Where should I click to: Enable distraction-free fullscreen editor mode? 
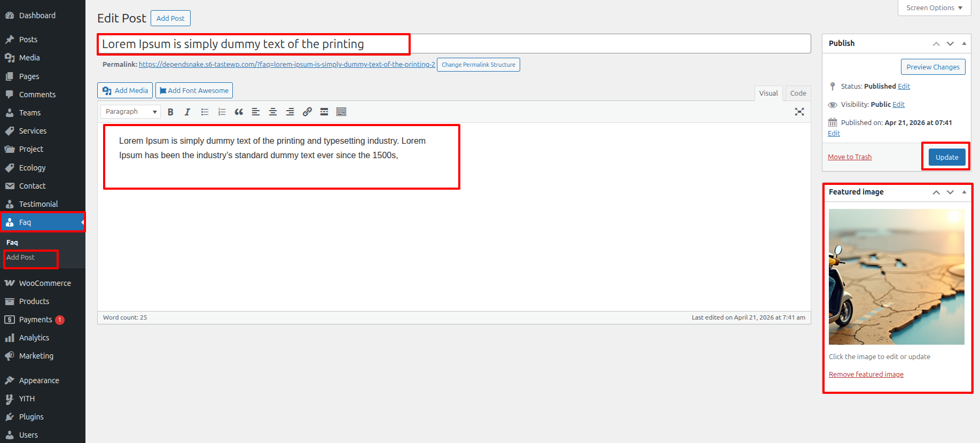(799, 112)
